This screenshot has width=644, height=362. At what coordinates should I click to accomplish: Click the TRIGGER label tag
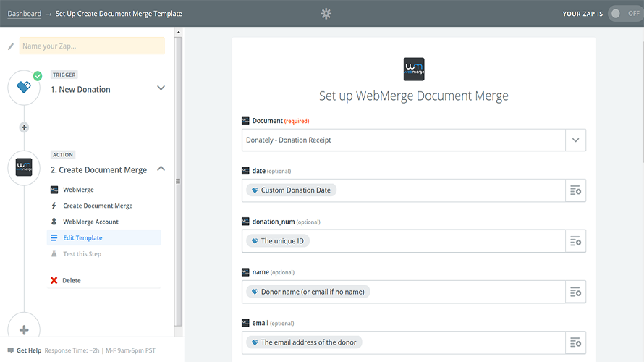(64, 75)
